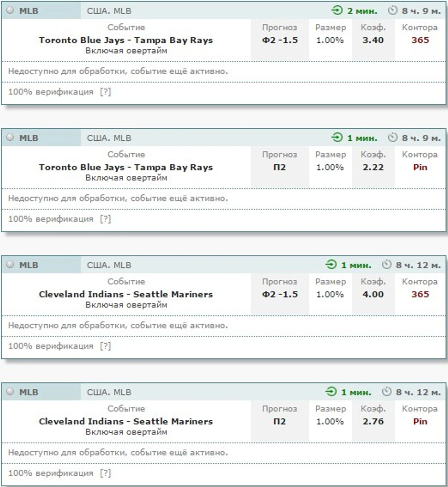Select radio circle of fourth MLB card

click(x=10, y=392)
